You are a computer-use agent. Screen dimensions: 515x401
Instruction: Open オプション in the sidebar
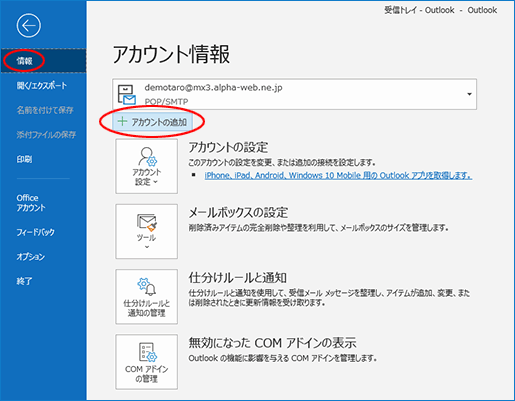tap(31, 257)
